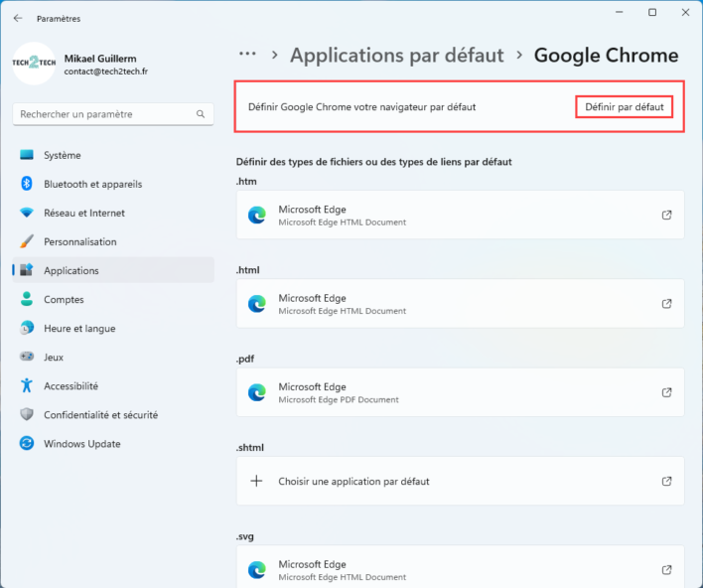Open the Jeux settings section
This screenshot has height=588, width=703.
coord(56,357)
